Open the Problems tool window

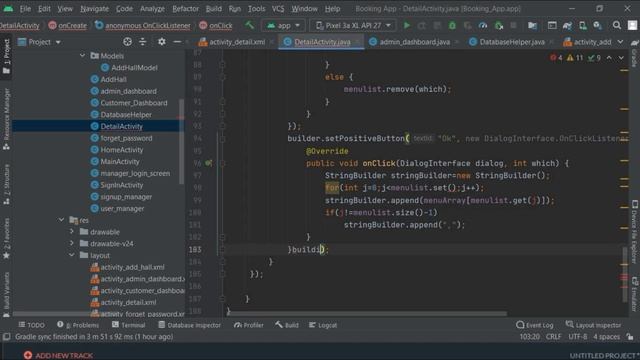click(x=78, y=325)
